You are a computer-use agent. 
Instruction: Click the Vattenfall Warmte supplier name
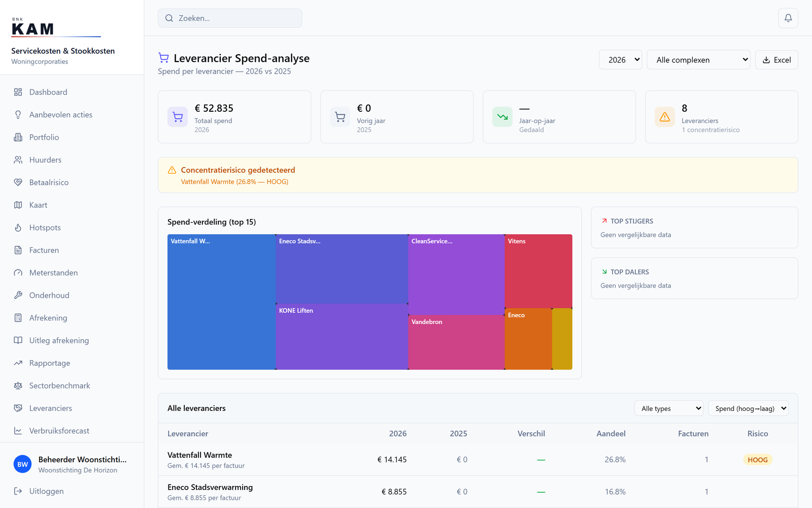(x=200, y=455)
